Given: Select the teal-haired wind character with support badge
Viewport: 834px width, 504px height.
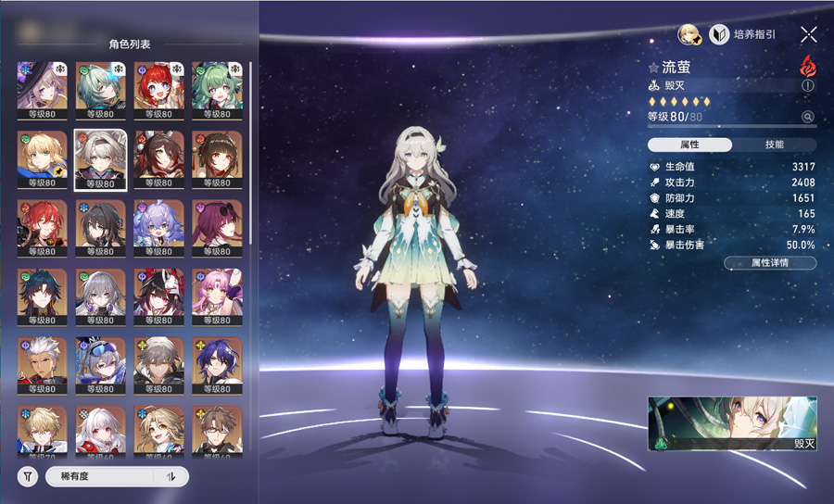Looking at the screenshot, I should coord(100,91).
